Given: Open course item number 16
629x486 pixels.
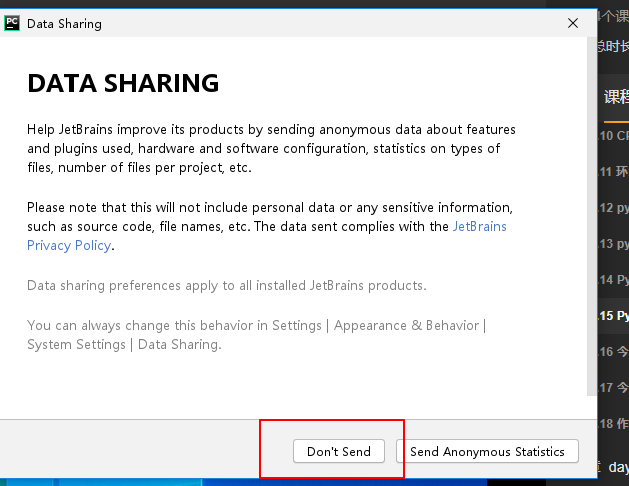Looking at the screenshot, I should (x=614, y=351).
